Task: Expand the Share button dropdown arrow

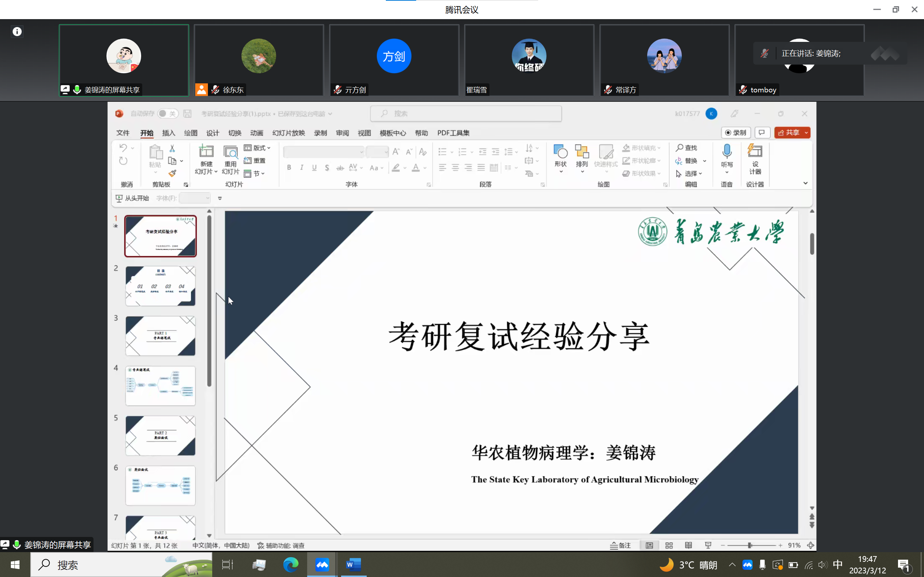Action: tap(806, 133)
